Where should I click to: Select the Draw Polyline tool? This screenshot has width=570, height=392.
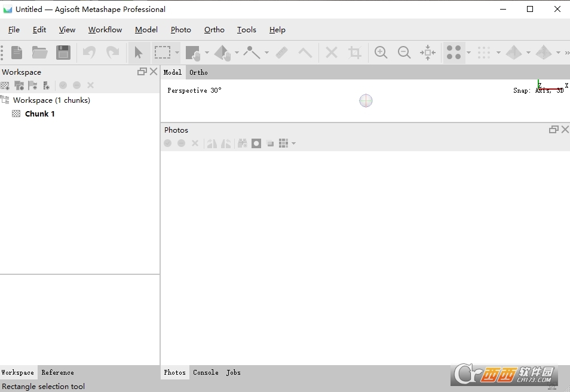pyautogui.click(x=252, y=53)
